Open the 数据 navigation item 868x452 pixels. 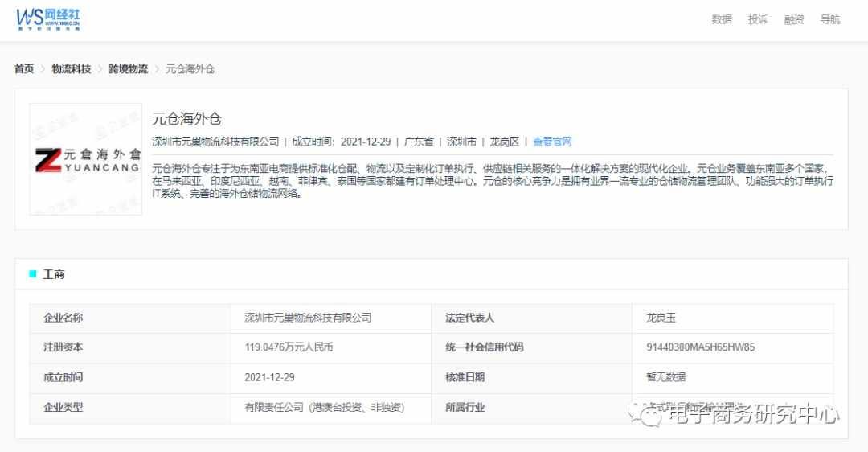pyautogui.click(x=721, y=19)
